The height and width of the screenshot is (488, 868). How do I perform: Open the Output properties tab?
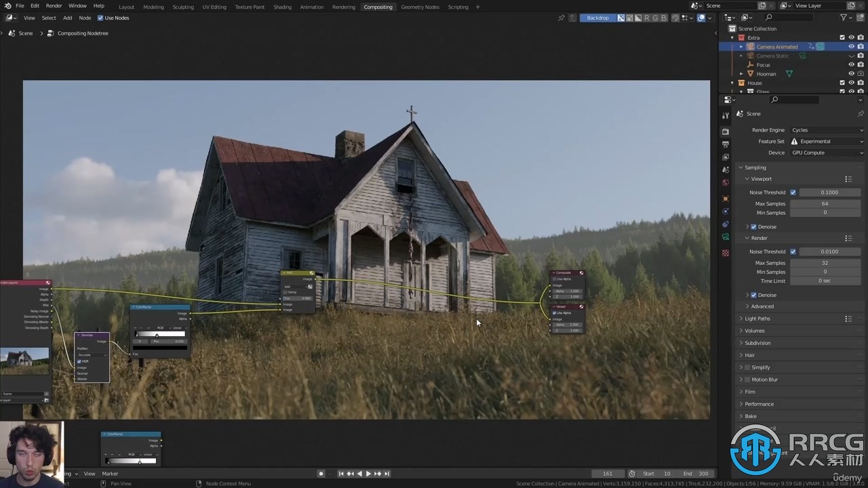pyautogui.click(x=726, y=144)
